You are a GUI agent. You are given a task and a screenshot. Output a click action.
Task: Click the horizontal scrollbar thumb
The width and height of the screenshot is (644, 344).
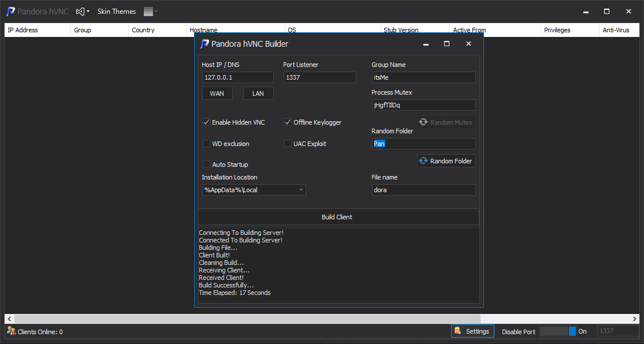click(247, 319)
